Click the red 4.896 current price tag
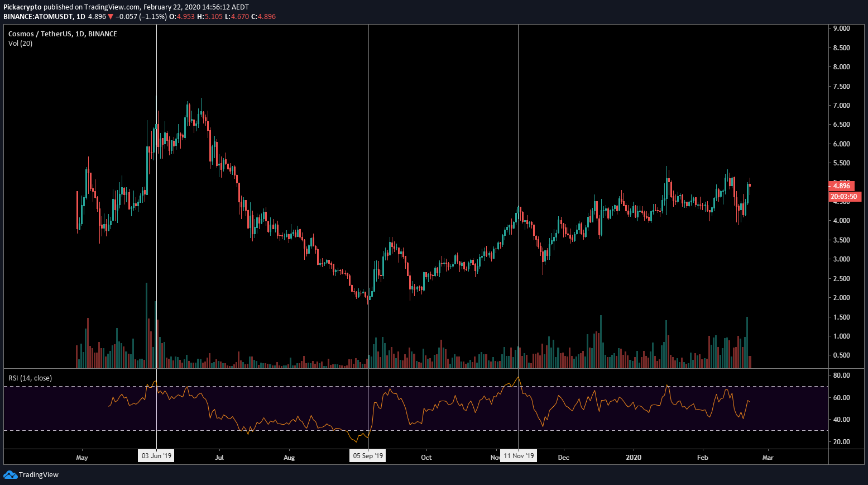The width and height of the screenshot is (868, 485). pyautogui.click(x=842, y=186)
